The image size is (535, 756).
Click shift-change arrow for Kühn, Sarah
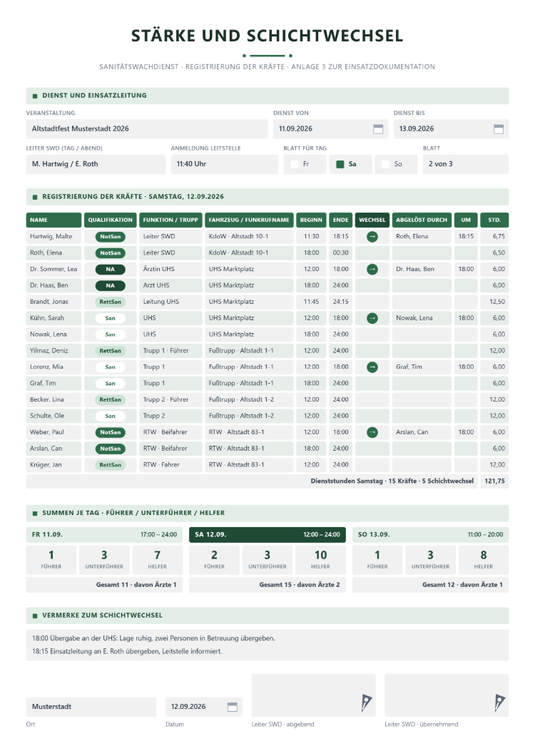pyautogui.click(x=372, y=318)
